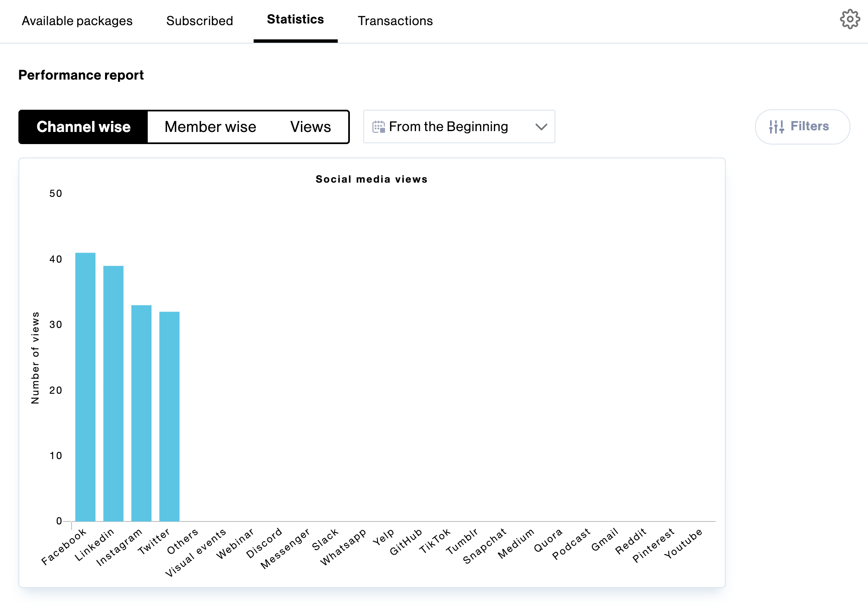The image size is (868, 609).
Task: Open the Transactions tab
Action: click(395, 21)
